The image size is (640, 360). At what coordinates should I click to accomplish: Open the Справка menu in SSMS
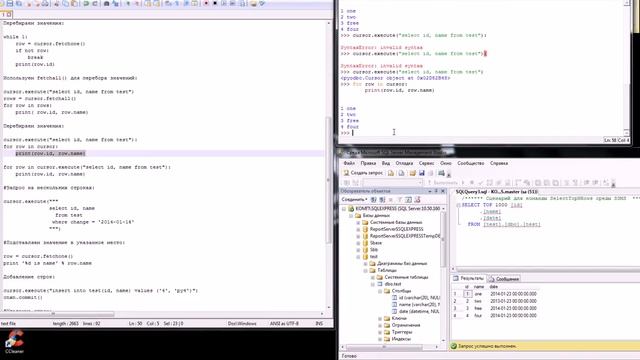[x=499, y=163]
